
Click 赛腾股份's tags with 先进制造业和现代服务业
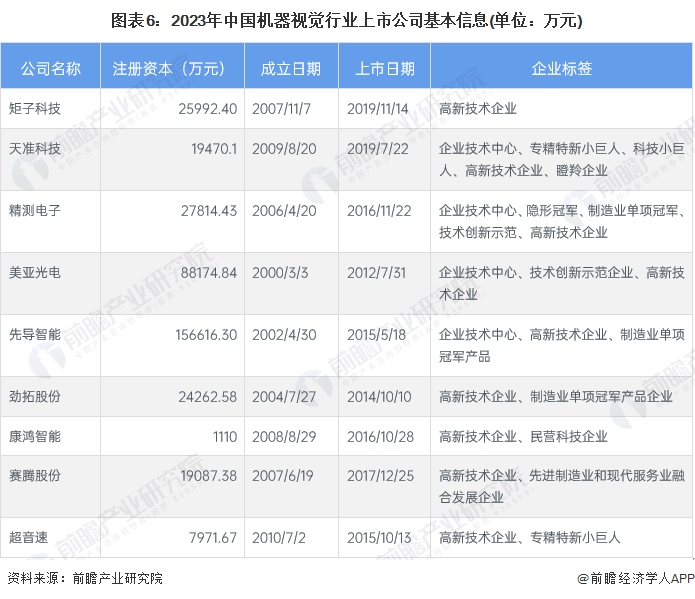point(562,486)
